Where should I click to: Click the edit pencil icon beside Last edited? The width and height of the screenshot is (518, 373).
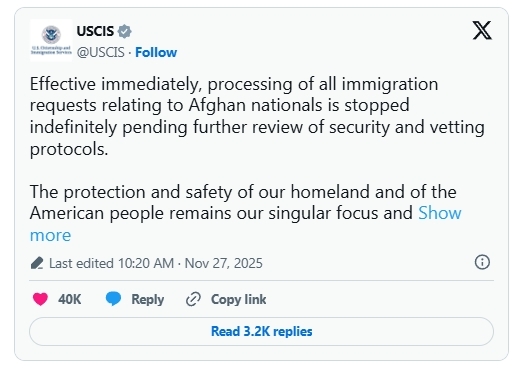click(x=37, y=263)
